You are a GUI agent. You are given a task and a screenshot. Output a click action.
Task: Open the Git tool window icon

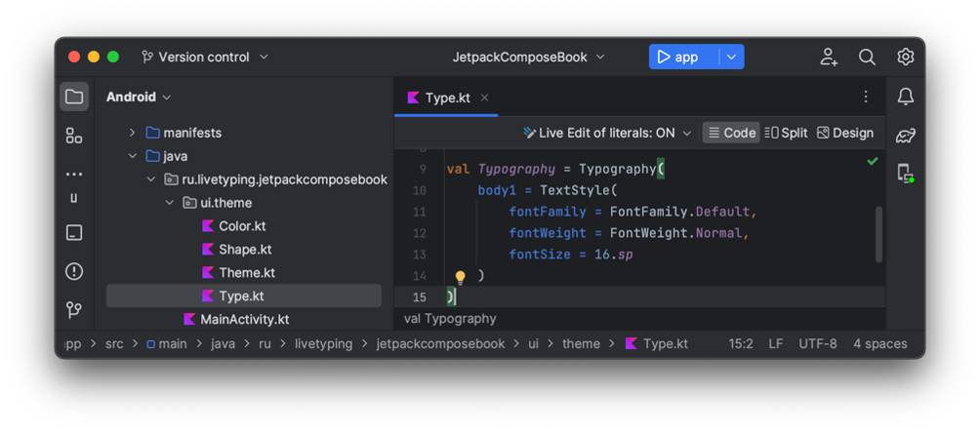74,310
